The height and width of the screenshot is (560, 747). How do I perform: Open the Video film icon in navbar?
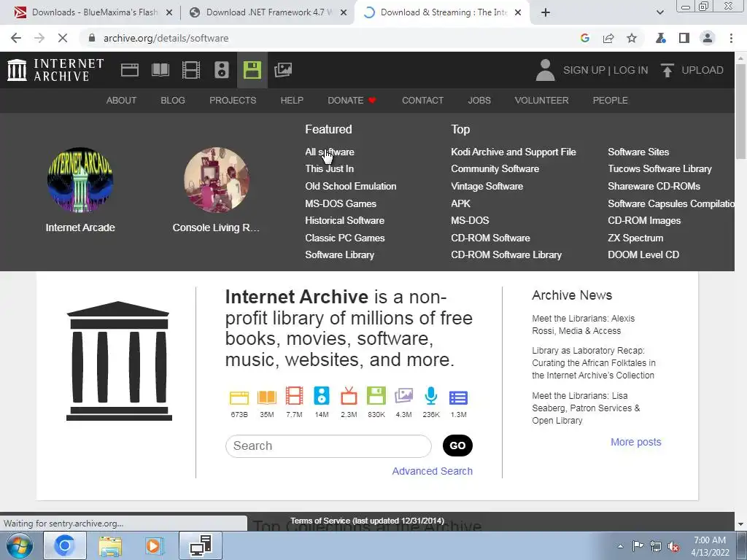click(x=191, y=70)
